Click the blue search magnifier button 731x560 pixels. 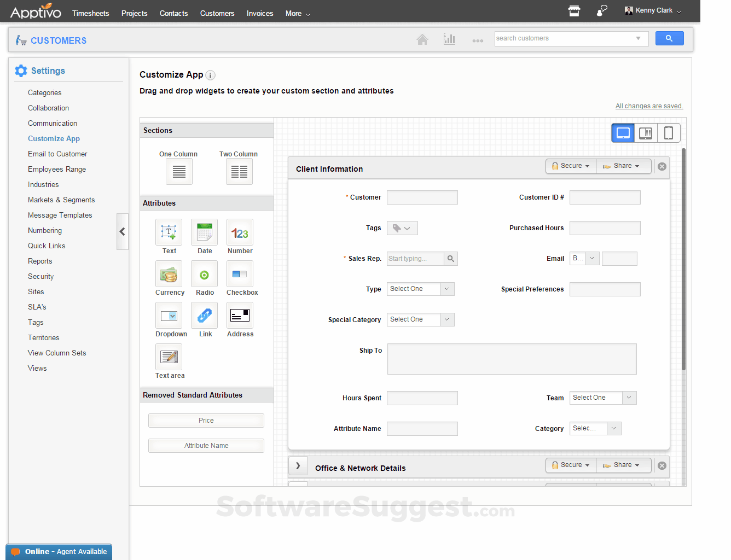coord(669,38)
